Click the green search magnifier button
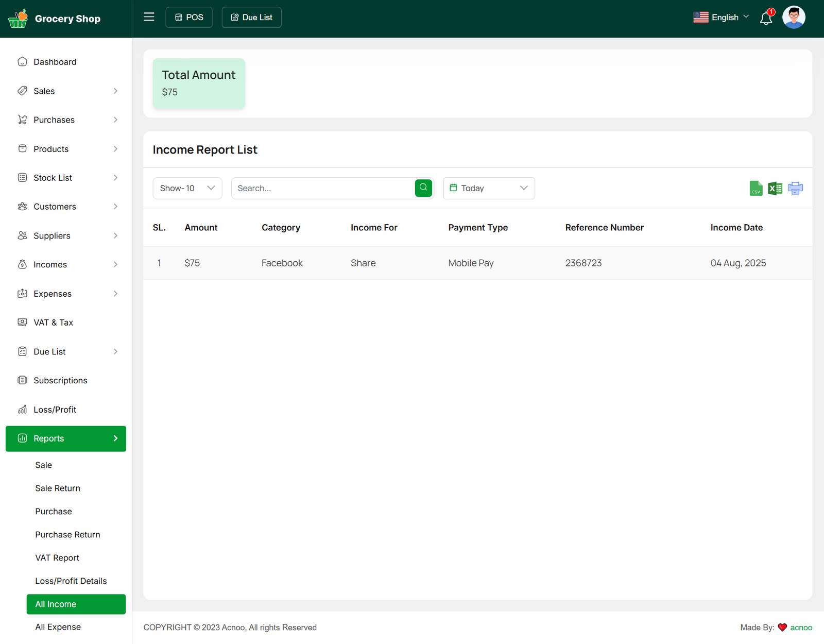 click(x=423, y=188)
